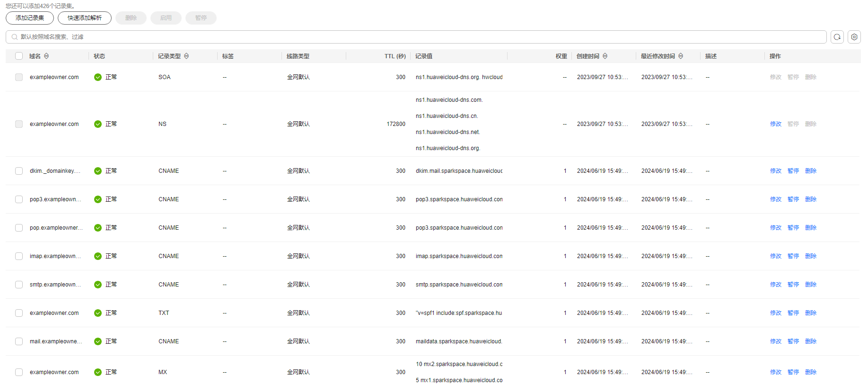This screenshot has height=385, width=868.
Task: Click 5 mx1.sparkspace record value
Action: 459,380
